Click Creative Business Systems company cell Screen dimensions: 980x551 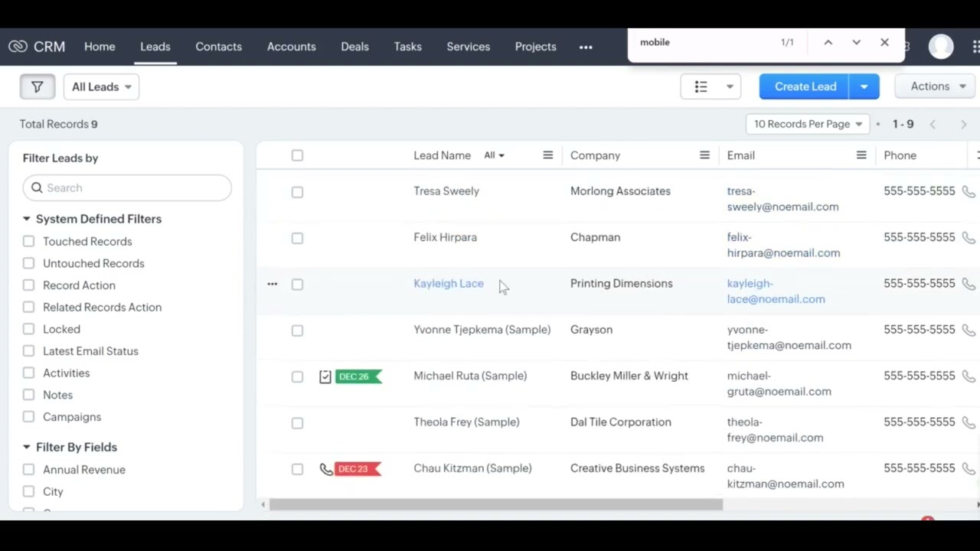637,468
